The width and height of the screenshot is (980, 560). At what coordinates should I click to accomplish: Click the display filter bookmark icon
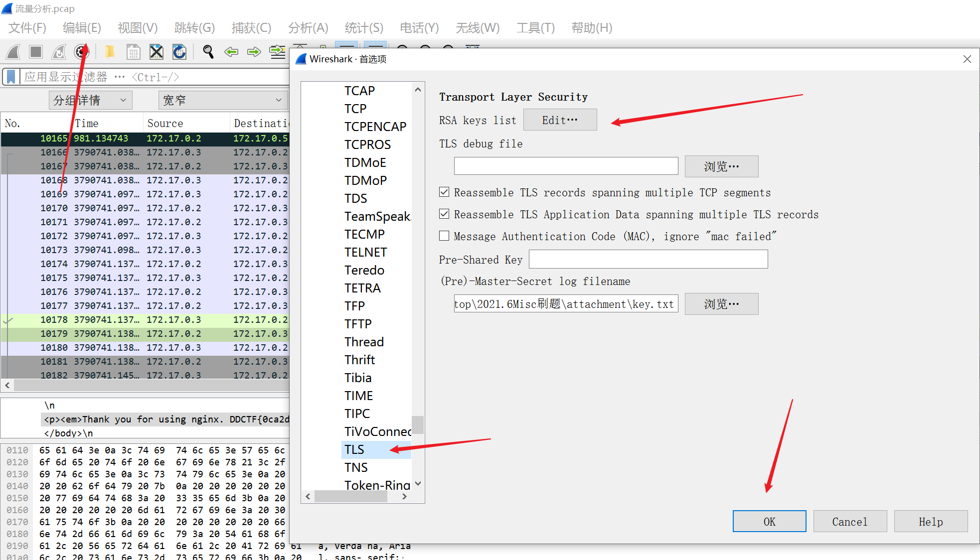coord(11,77)
